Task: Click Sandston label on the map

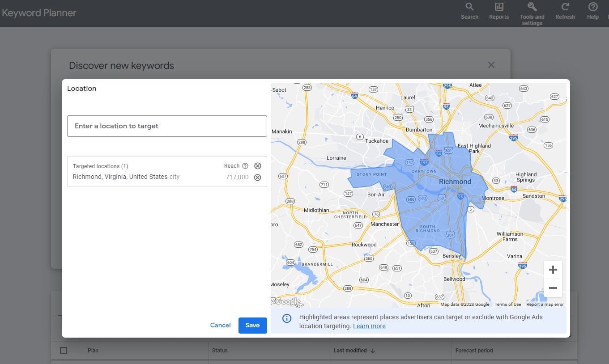Action: 534,196
